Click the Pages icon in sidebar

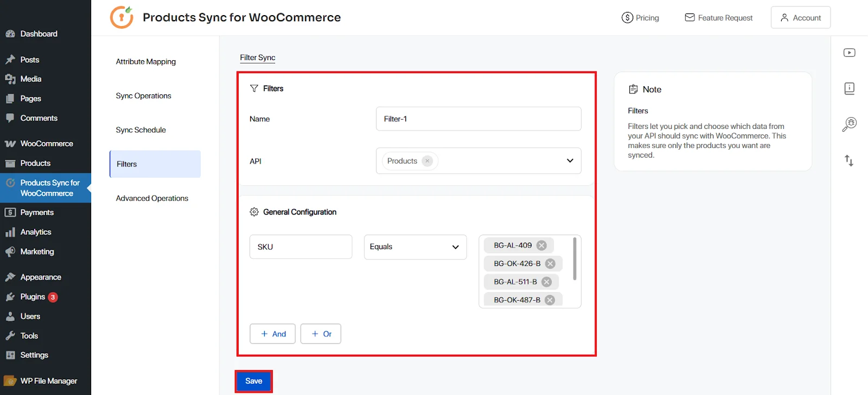10,99
